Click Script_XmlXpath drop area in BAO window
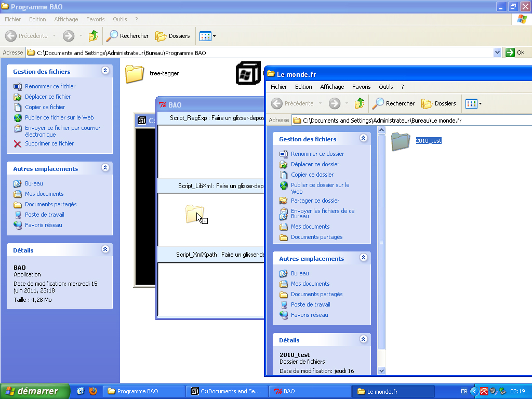The height and width of the screenshot is (399, 532). 211,289
